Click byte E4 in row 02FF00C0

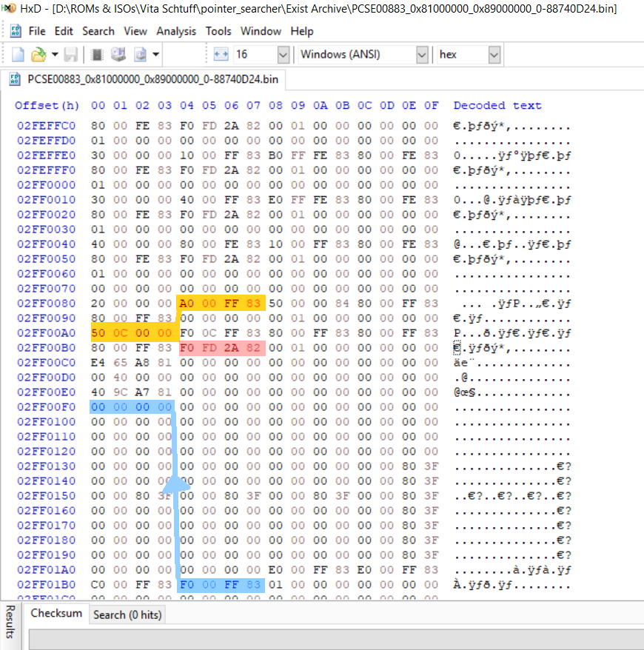click(x=98, y=363)
